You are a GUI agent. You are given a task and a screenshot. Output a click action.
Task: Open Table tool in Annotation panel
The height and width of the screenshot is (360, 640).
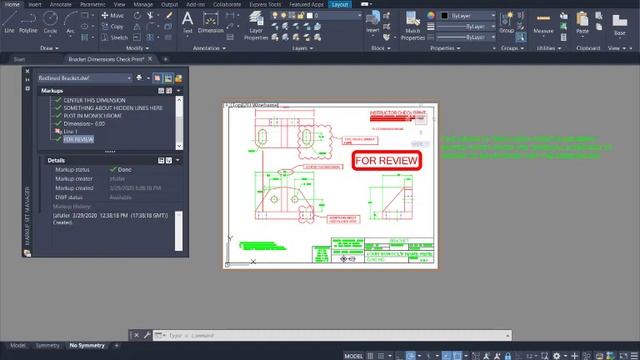(x=230, y=38)
